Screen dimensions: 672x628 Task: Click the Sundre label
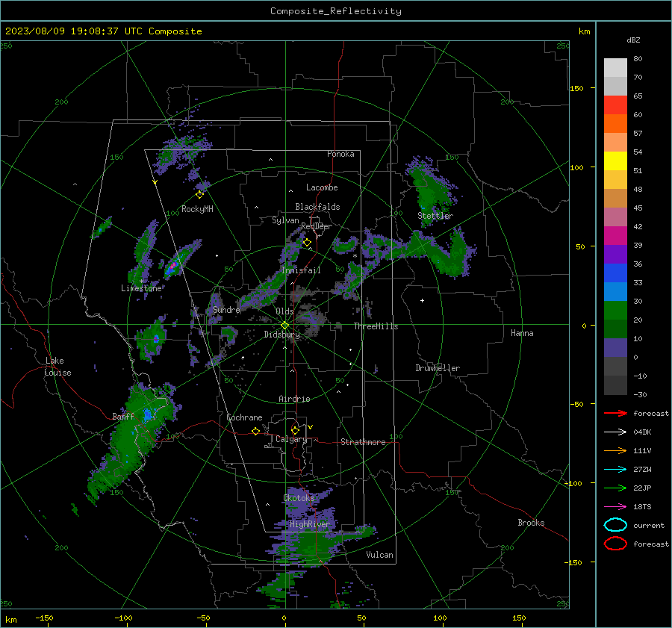coord(226,310)
